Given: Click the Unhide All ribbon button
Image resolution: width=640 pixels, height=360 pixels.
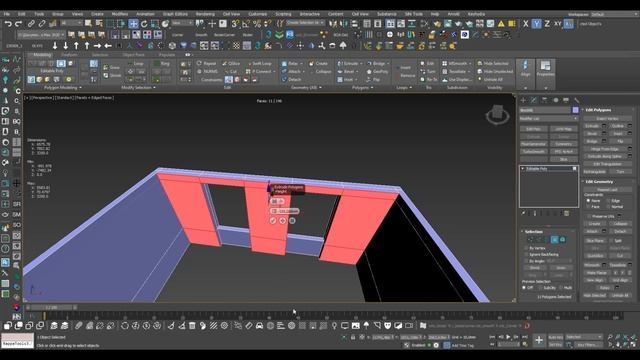Looking at the screenshot, I should (490, 80).
